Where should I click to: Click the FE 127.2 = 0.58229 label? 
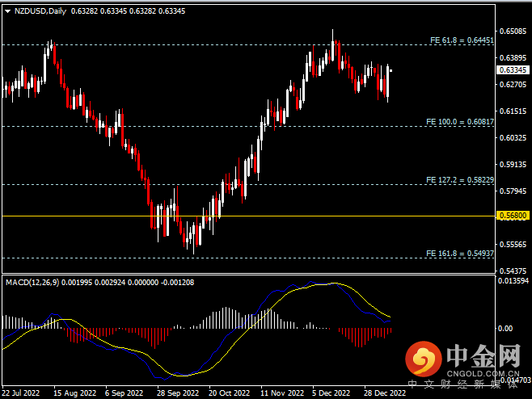(458, 179)
